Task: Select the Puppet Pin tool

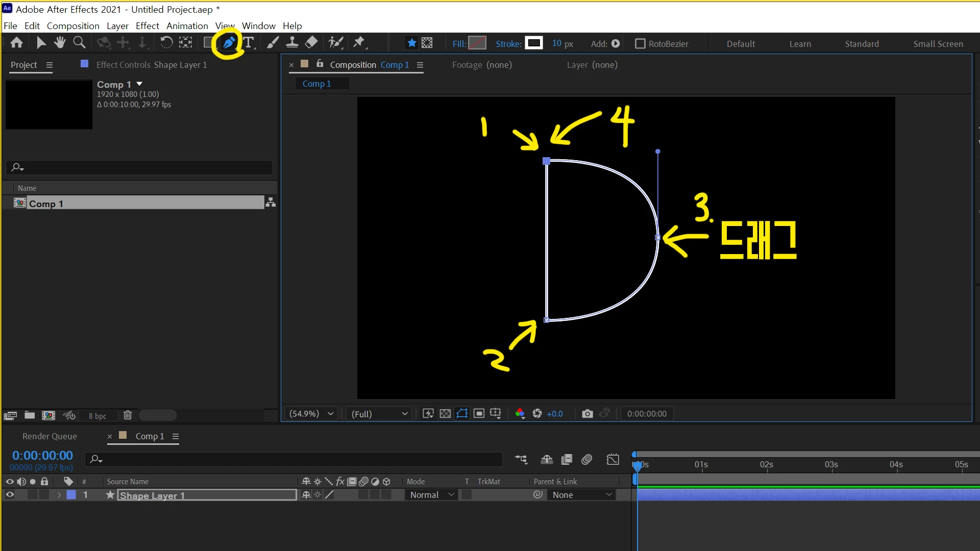Action: pos(359,43)
